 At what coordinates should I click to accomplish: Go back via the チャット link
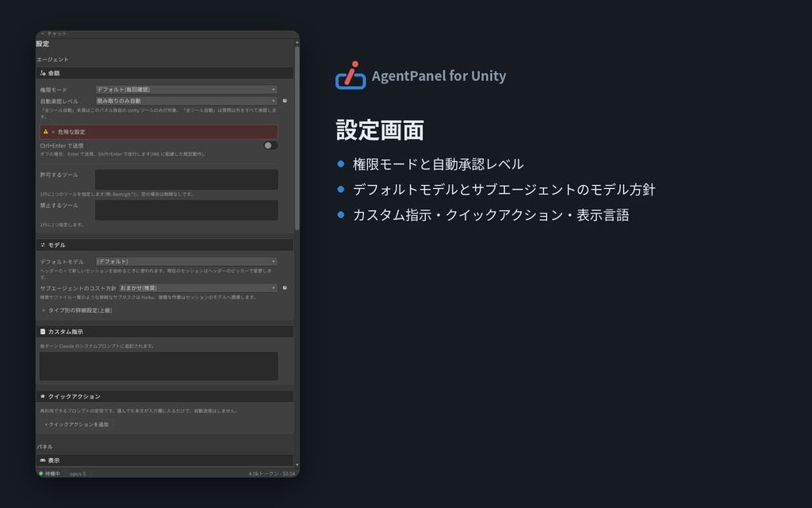[x=54, y=33]
